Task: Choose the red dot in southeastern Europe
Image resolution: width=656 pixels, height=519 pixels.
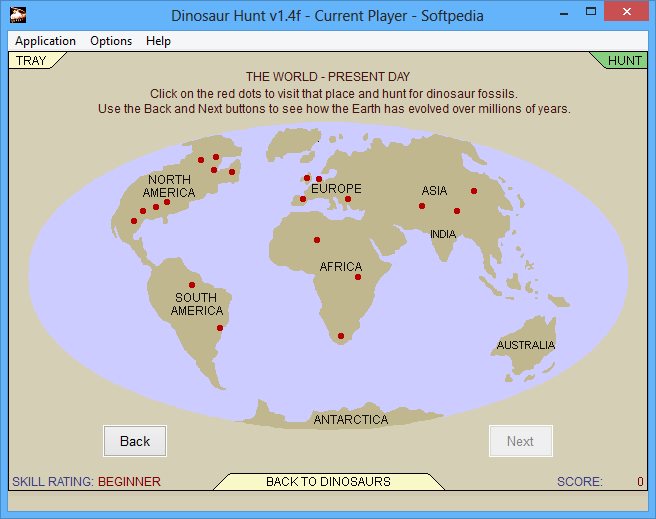Action: coord(348,199)
